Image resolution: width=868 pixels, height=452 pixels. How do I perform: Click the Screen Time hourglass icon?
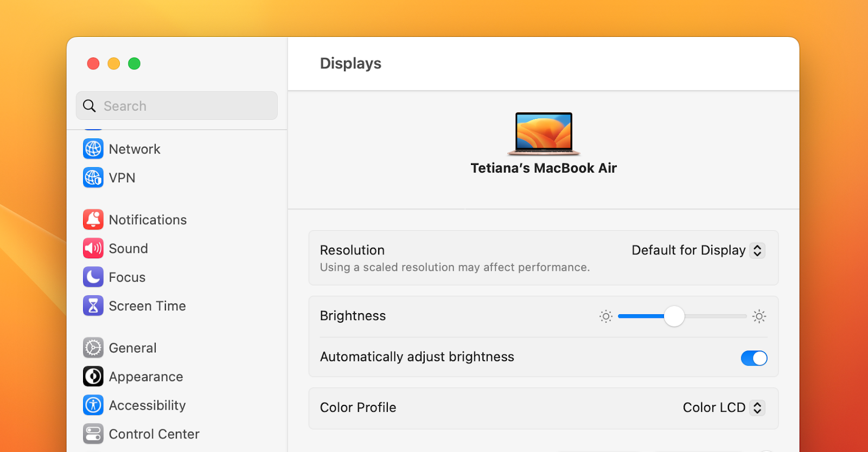point(93,305)
